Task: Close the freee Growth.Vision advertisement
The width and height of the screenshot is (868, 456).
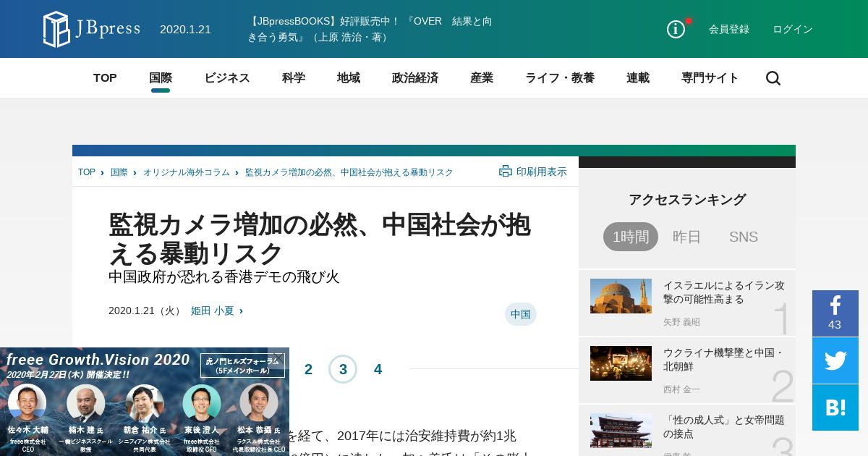Action: click(x=278, y=357)
